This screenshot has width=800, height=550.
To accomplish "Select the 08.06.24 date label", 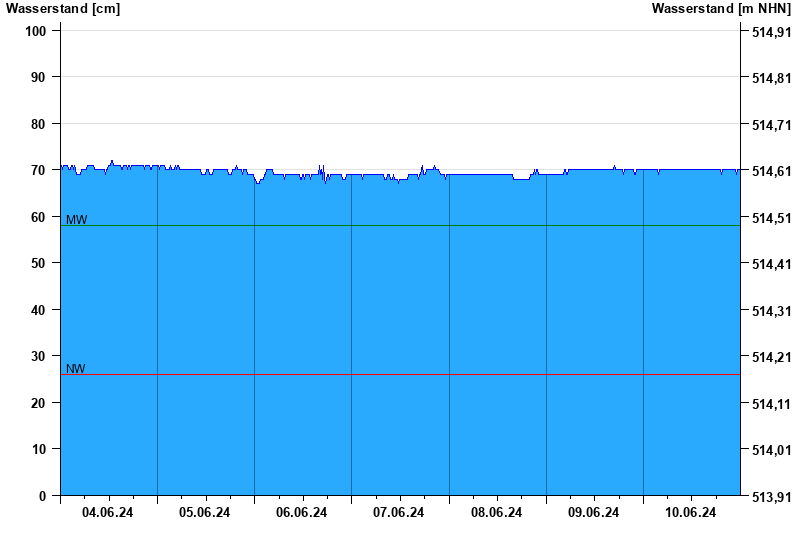I will [496, 512].
